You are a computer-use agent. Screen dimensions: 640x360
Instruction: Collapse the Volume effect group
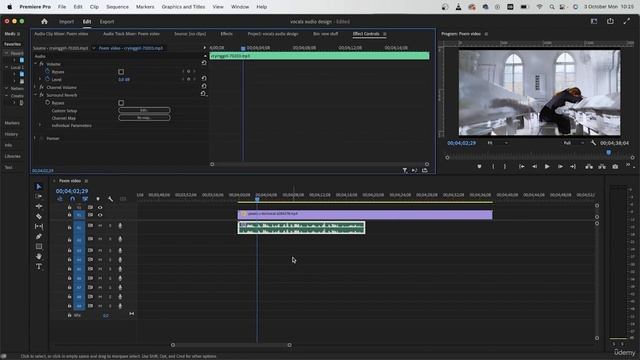click(x=36, y=64)
